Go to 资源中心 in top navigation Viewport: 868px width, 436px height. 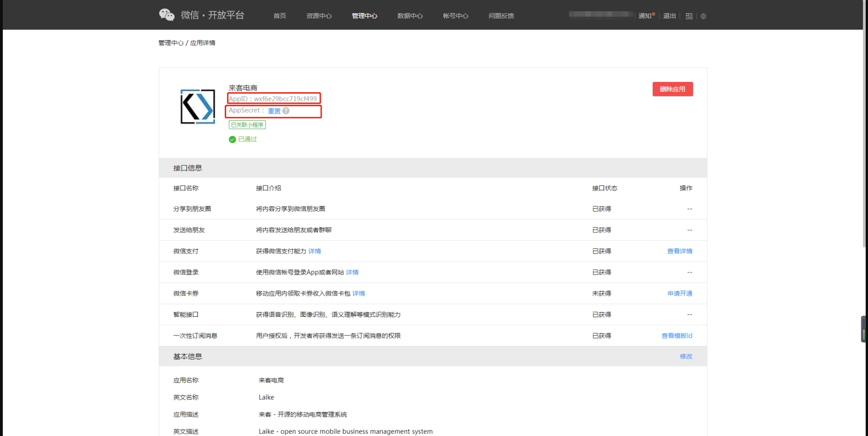pyautogui.click(x=319, y=16)
